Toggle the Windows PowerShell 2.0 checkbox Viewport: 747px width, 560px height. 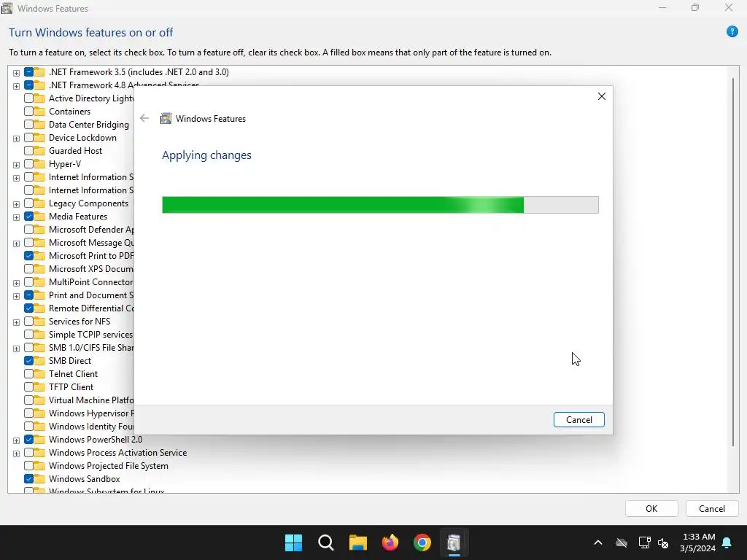28,440
